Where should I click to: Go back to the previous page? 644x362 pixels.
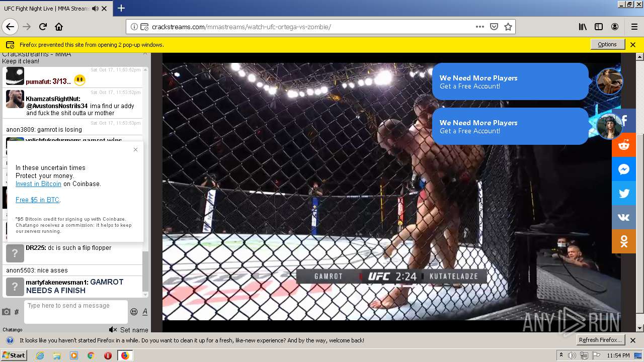pyautogui.click(x=10, y=27)
